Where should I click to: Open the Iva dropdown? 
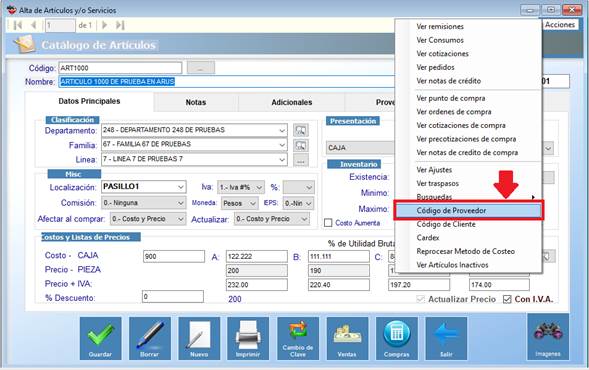[259, 187]
